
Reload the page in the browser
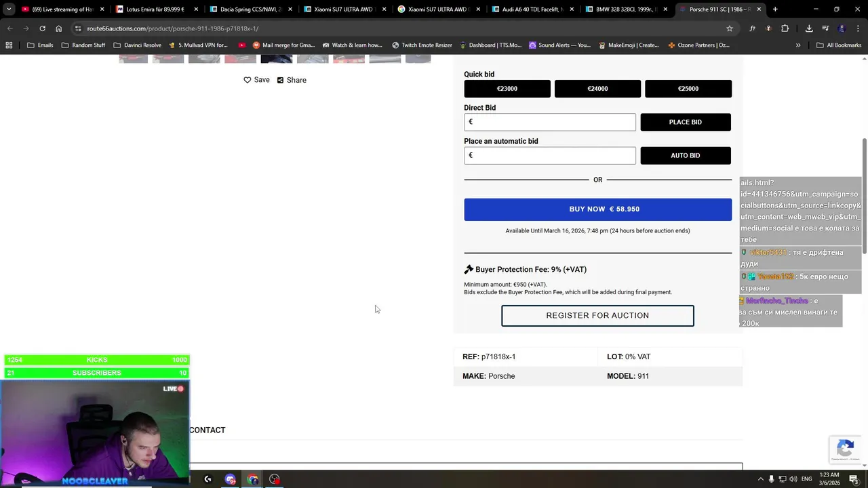click(42, 28)
